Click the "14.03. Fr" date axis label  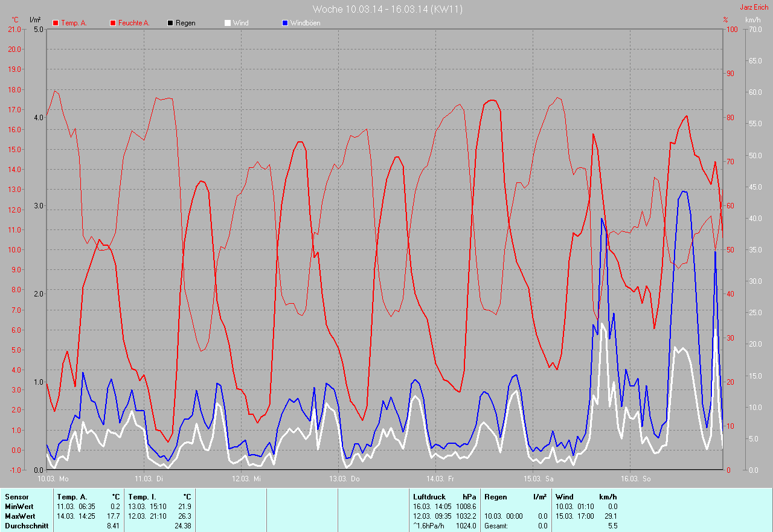coord(440,479)
